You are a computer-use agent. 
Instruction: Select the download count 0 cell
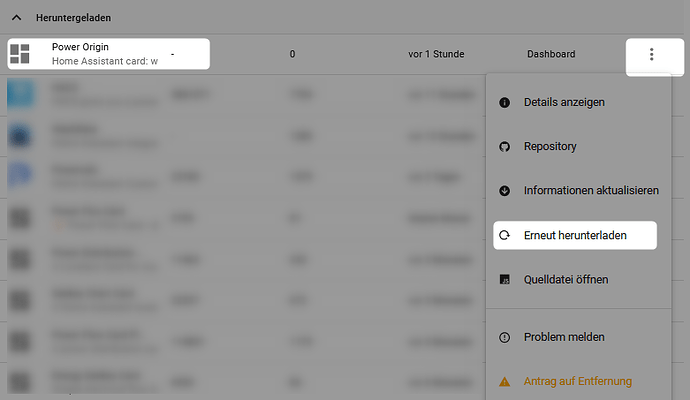click(x=292, y=54)
